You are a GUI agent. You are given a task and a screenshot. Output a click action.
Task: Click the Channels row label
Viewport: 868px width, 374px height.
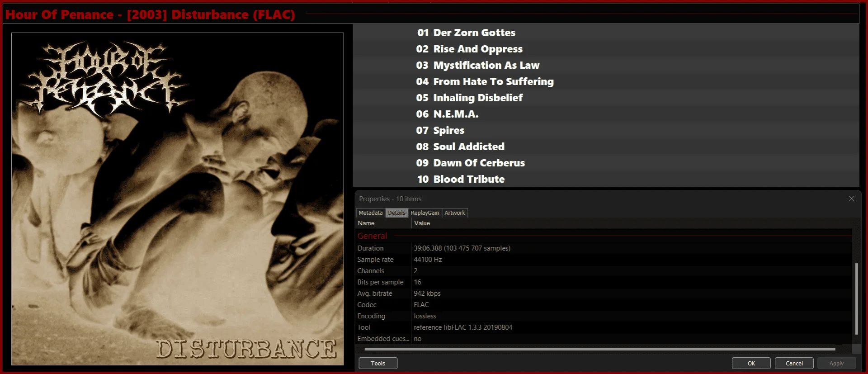371,270
